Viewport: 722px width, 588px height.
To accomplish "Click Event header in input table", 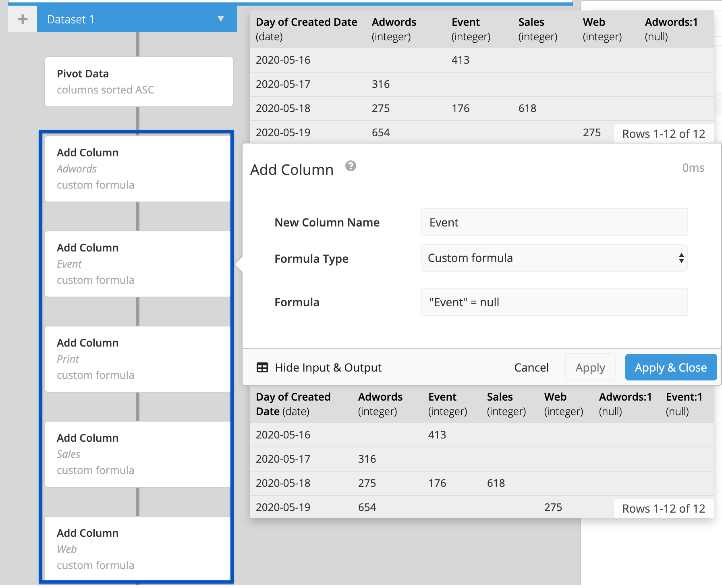I will coord(471,29).
